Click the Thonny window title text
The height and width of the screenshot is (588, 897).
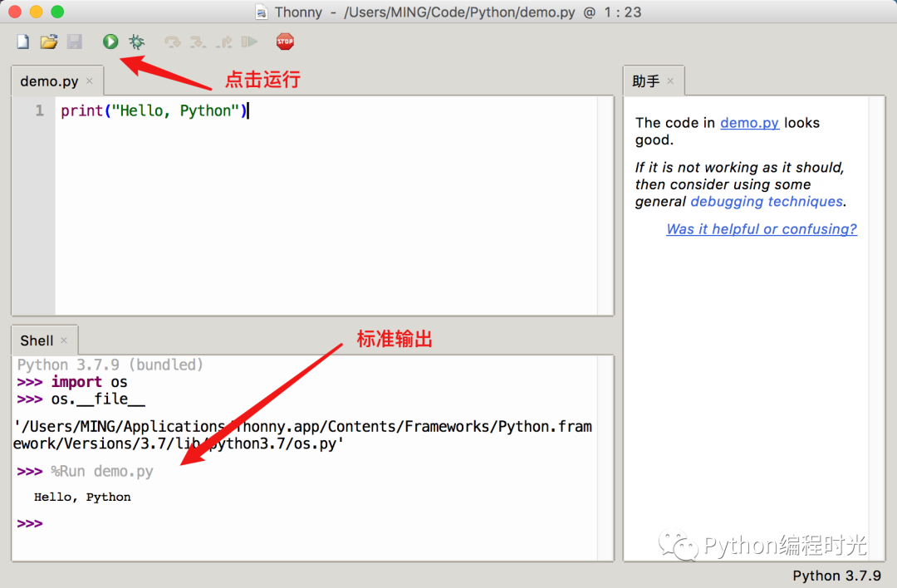pos(458,12)
